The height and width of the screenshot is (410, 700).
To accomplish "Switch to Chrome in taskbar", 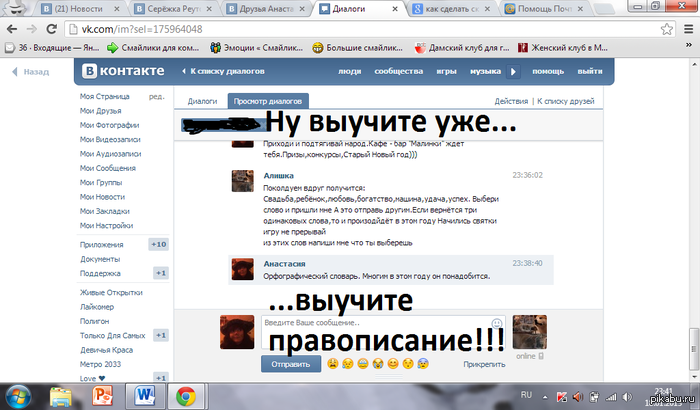I will point(186,397).
